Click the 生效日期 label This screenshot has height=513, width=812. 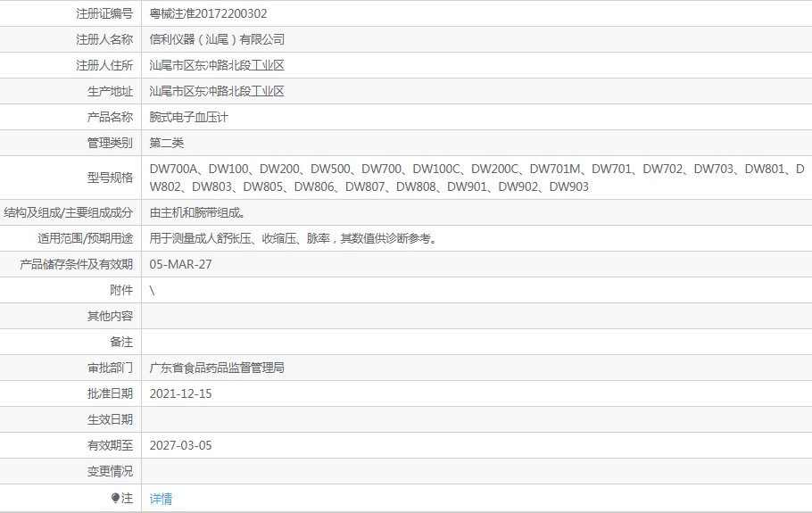tap(111, 419)
